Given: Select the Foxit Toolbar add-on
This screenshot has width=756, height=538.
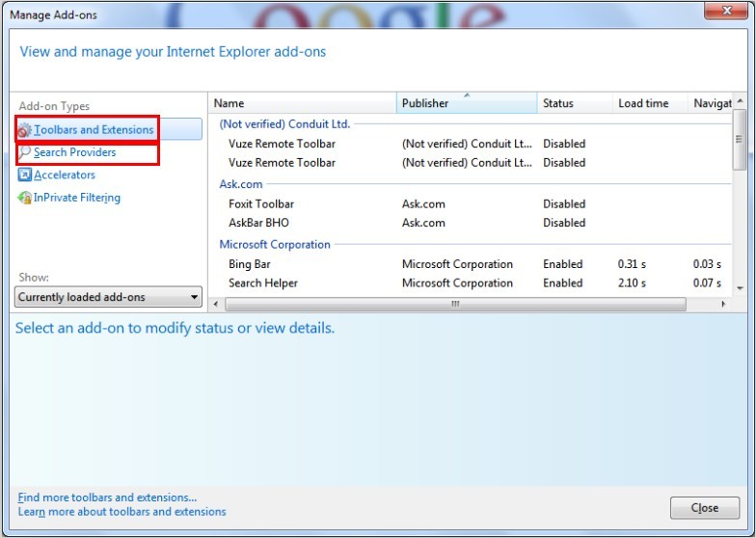Looking at the screenshot, I should click(x=471, y=204).
